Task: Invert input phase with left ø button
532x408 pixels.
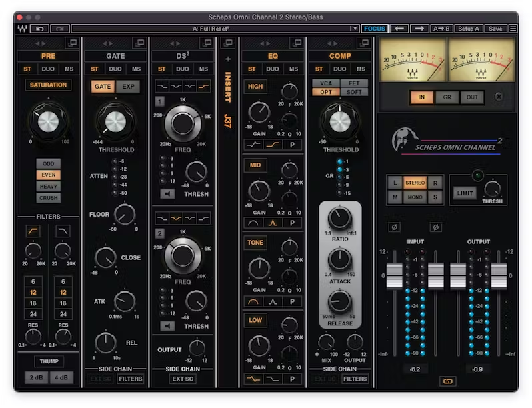Action: (394, 227)
